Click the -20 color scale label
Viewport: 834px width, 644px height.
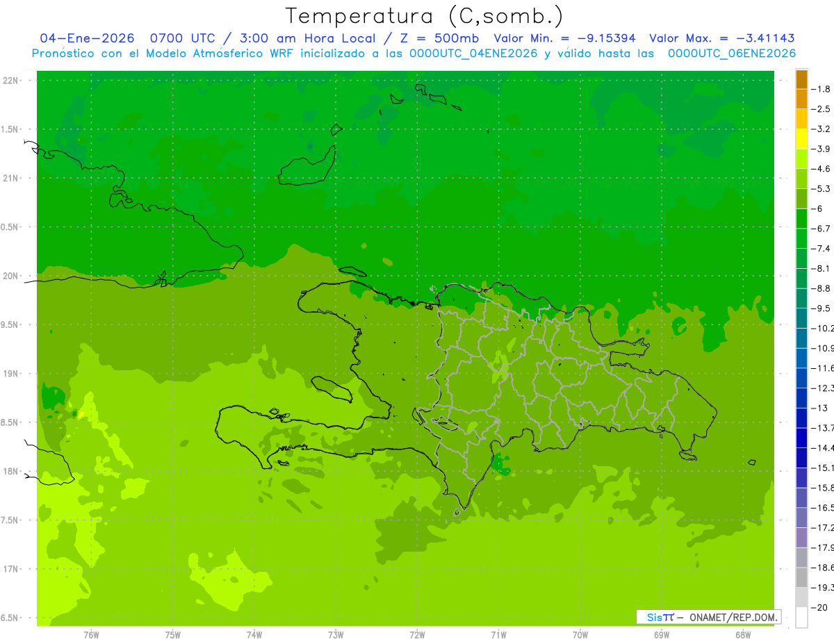click(819, 607)
